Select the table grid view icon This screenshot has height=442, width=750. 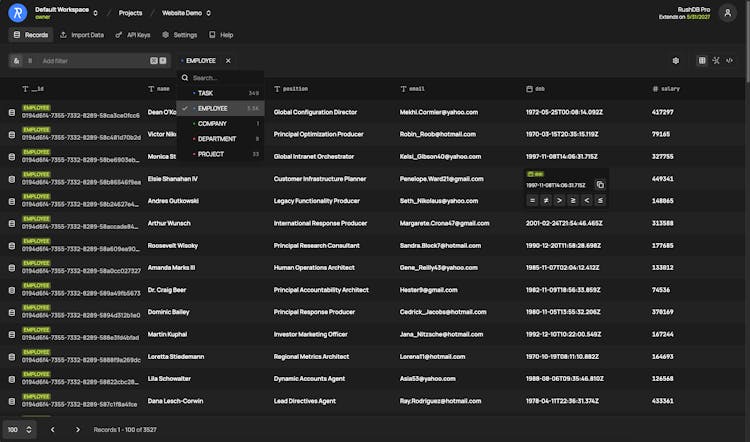click(702, 60)
